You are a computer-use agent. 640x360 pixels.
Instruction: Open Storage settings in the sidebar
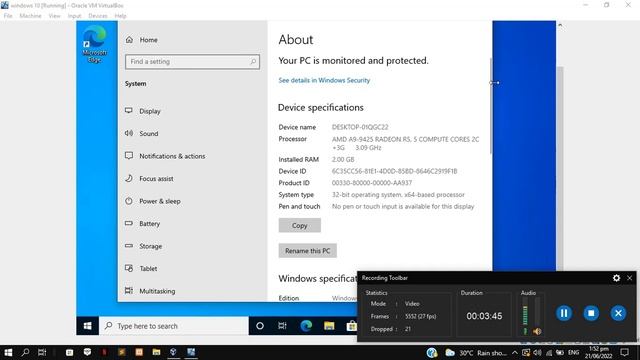(150, 246)
